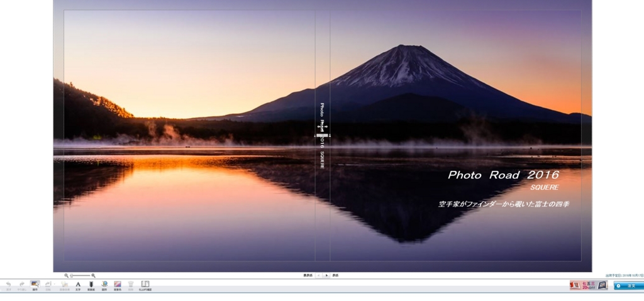Click the redo (やり直し) arrow icon
Viewport: 644px width, 301px height.
tap(22, 284)
